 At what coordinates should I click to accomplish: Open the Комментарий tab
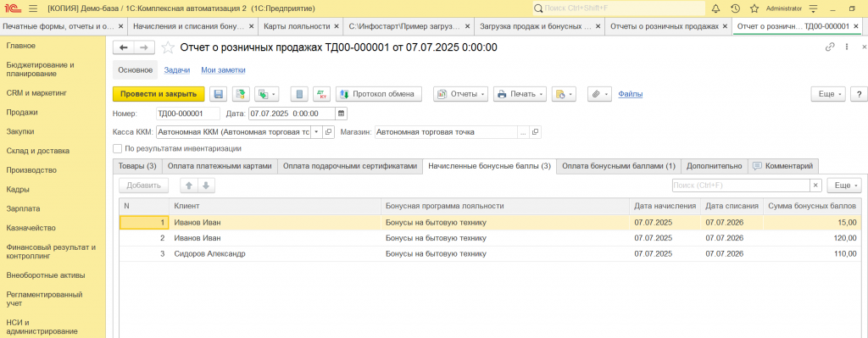[x=782, y=166]
